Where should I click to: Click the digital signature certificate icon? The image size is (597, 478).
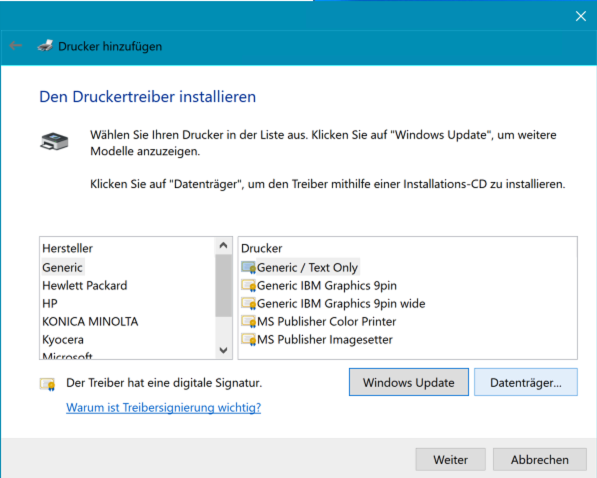(48, 384)
